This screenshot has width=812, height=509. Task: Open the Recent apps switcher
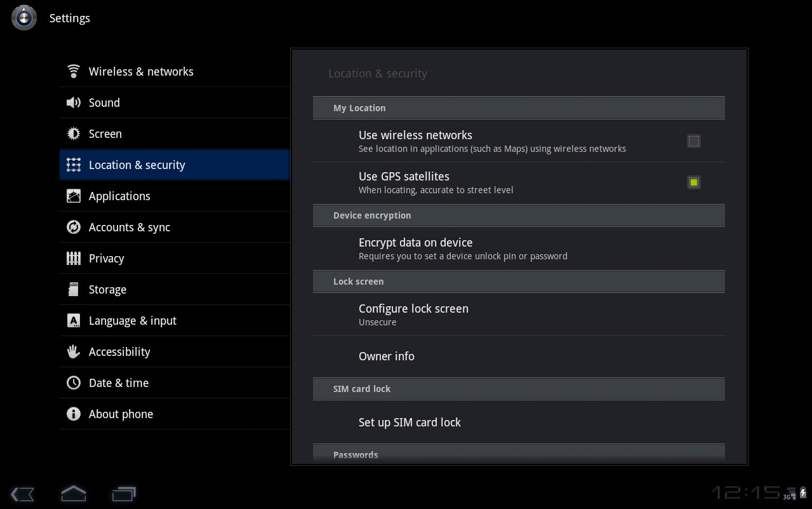pyautogui.click(x=124, y=494)
